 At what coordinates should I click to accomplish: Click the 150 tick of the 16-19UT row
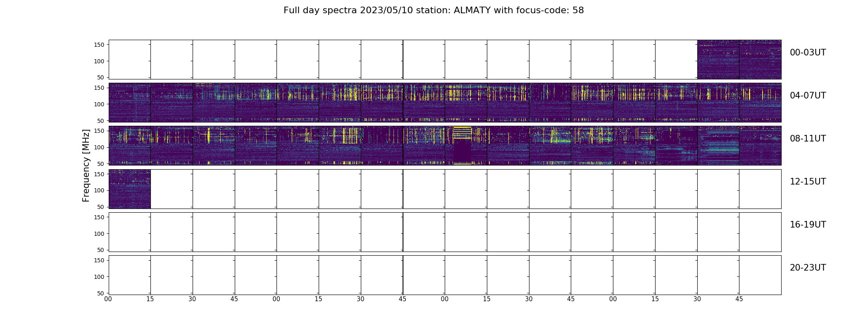click(100, 217)
